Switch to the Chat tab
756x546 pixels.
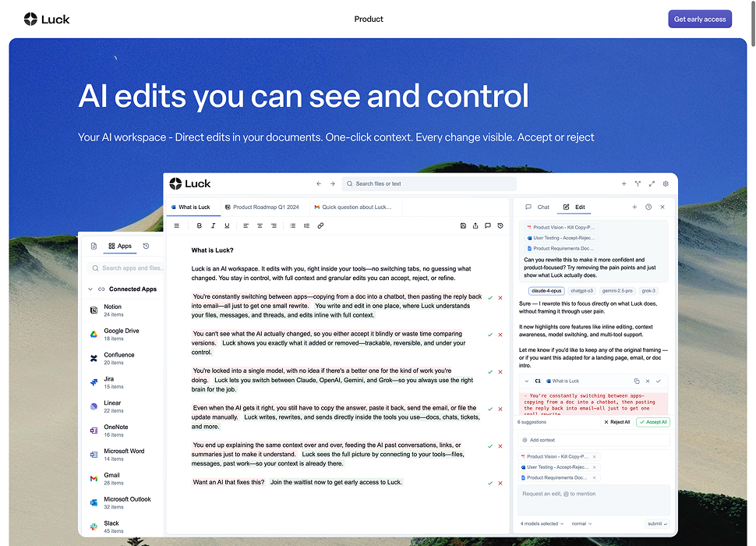[538, 207]
